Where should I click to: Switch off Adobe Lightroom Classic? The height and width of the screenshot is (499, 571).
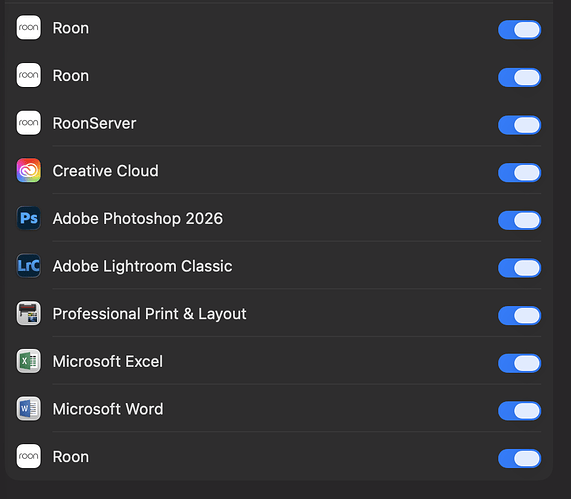519,268
